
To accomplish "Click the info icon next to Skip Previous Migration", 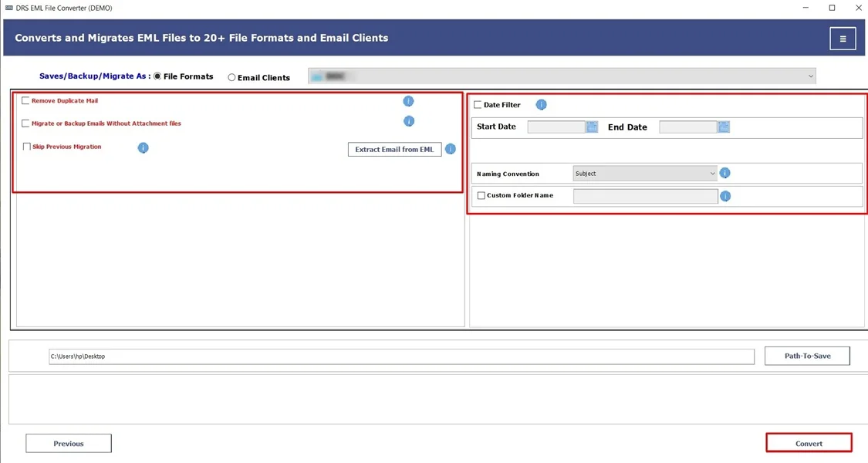I will click(x=143, y=147).
